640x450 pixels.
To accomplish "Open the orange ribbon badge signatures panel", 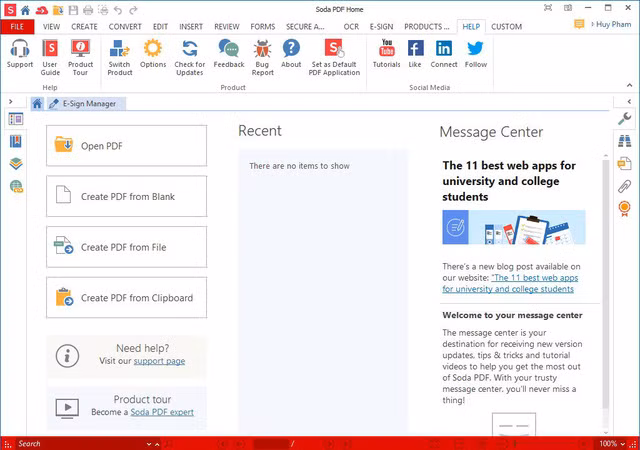I will [x=624, y=208].
